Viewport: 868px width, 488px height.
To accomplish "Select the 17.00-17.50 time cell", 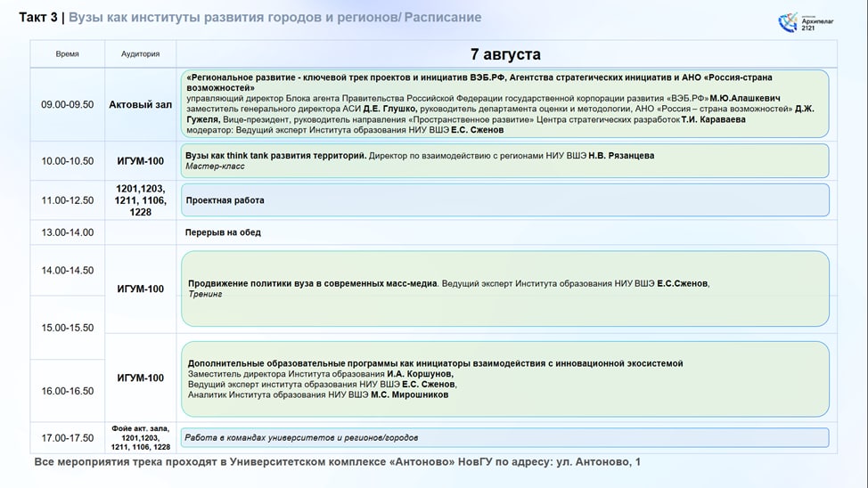I will [x=67, y=437].
